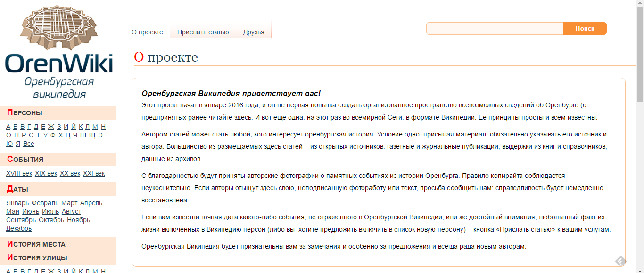Switch to the Друзья tab
Viewport: 644px width, 273px height.
[254, 32]
